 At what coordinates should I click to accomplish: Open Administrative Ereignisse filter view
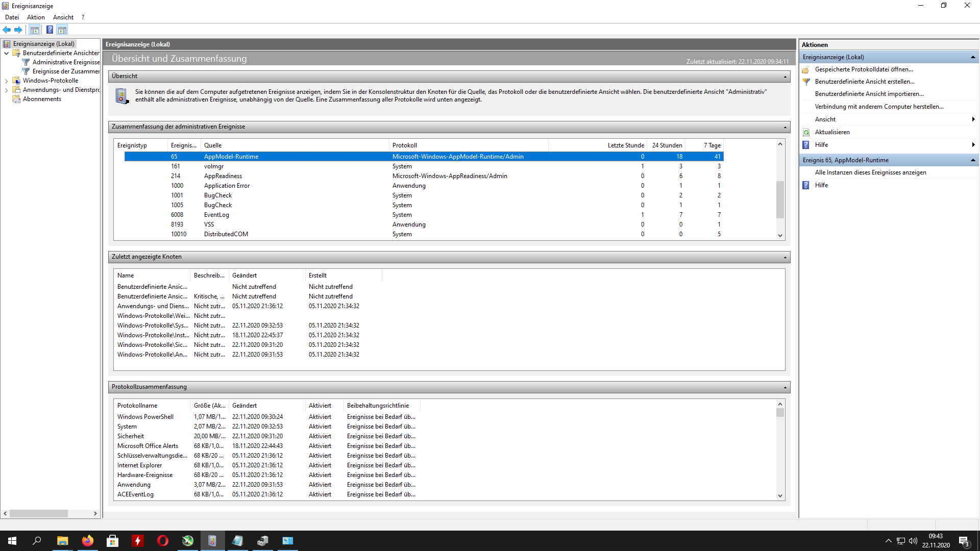65,62
